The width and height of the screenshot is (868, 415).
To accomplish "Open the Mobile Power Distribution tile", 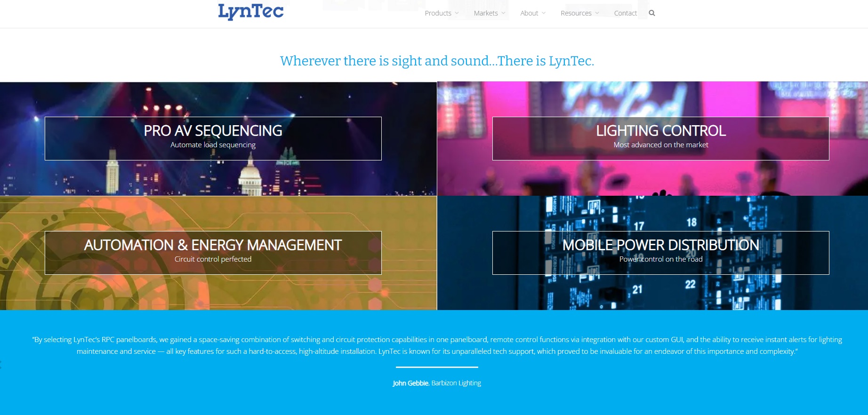I will coord(661,253).
